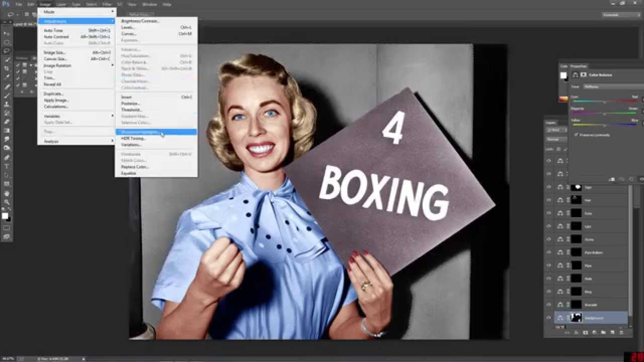The width and height of the screenshot is (644, 362).
Task: Open the File menu
Action: (x=19, y=4)
